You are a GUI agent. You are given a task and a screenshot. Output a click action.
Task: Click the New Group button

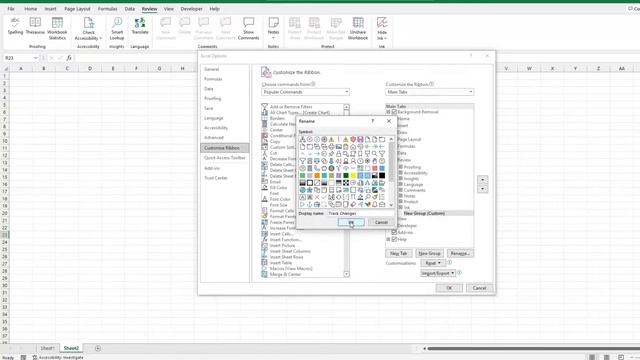[429, 253]
